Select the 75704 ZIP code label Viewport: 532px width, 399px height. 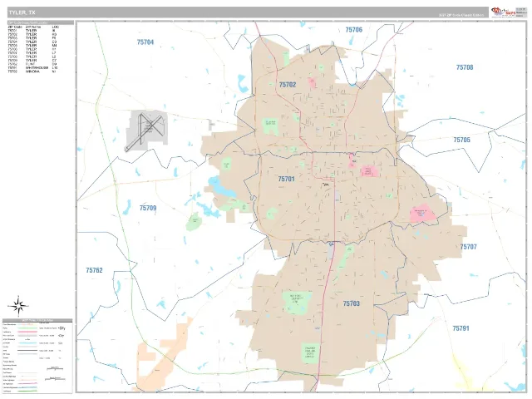tap(145, 42)
